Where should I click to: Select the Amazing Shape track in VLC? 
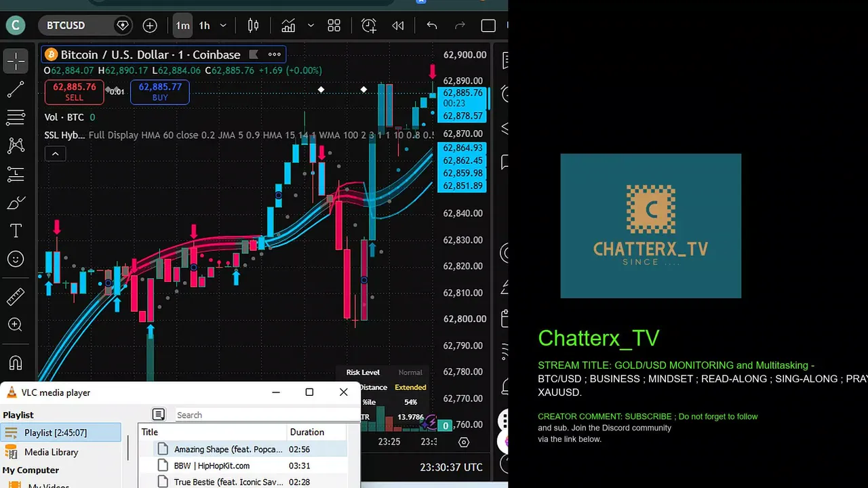pos(243,449)
